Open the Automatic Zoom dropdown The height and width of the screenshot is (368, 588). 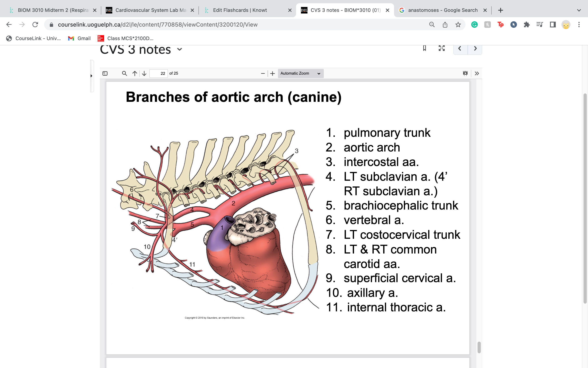301,73
